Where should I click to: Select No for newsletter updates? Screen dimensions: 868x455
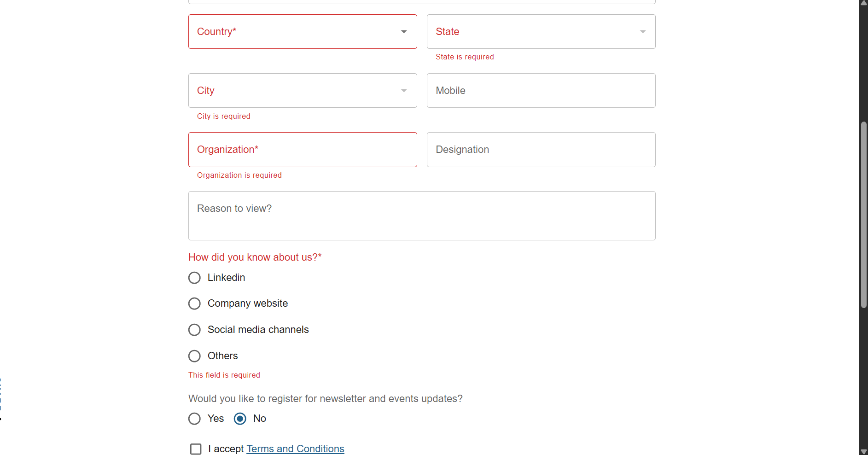(x=240, y=419)
